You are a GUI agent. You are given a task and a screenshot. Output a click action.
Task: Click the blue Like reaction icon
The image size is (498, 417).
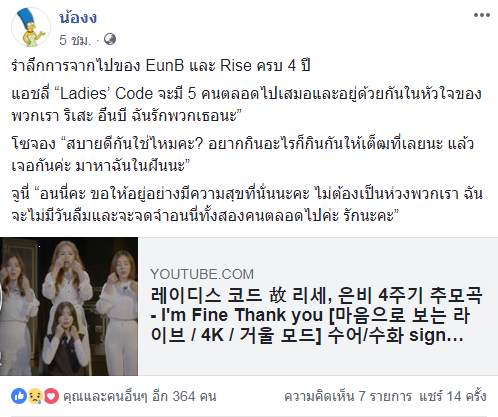[x=19, y=396]
